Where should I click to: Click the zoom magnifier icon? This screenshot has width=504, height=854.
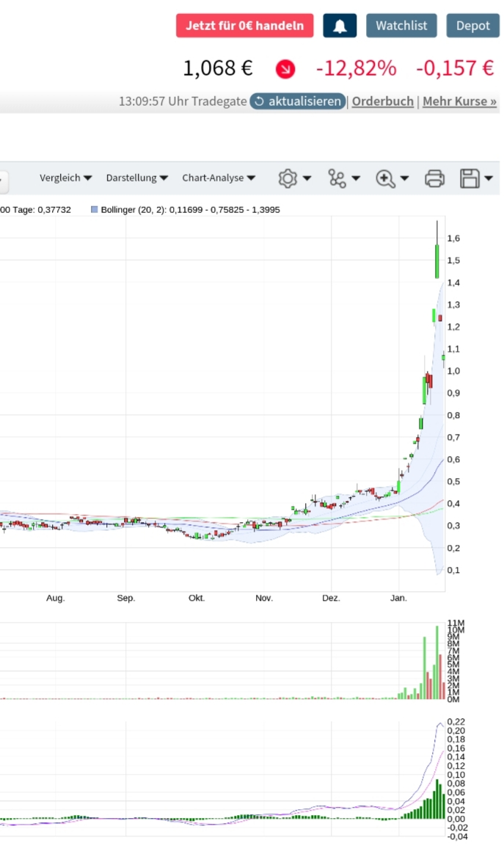(385, 178)
